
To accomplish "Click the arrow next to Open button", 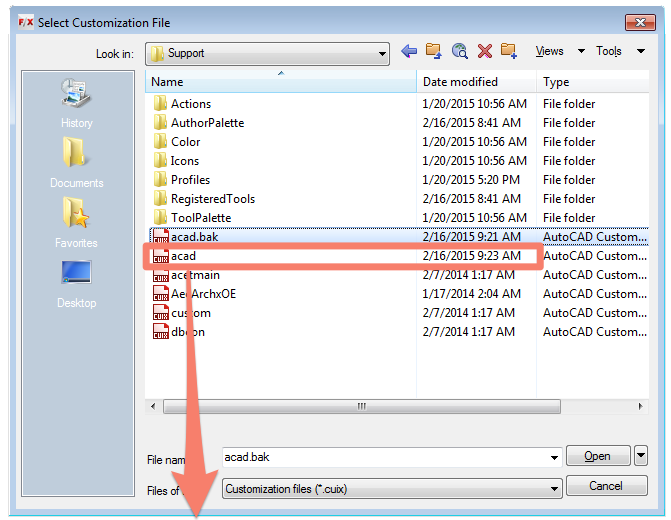I will click(641, 455).
